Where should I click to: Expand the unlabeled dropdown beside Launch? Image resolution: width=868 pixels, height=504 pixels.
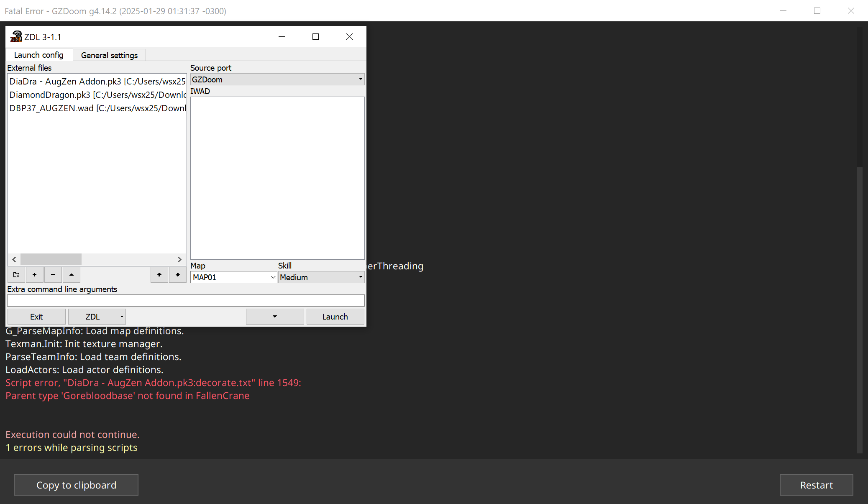point(275,317)
